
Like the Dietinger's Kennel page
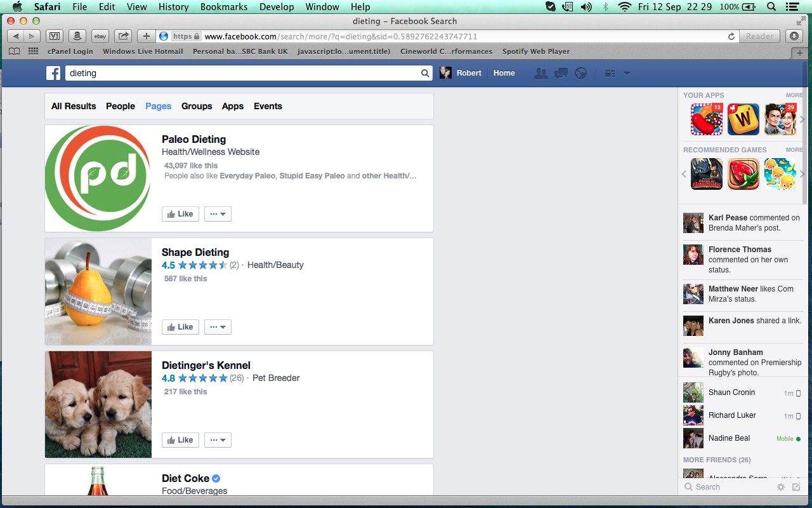pyautogui.click(x=180, y=440)
